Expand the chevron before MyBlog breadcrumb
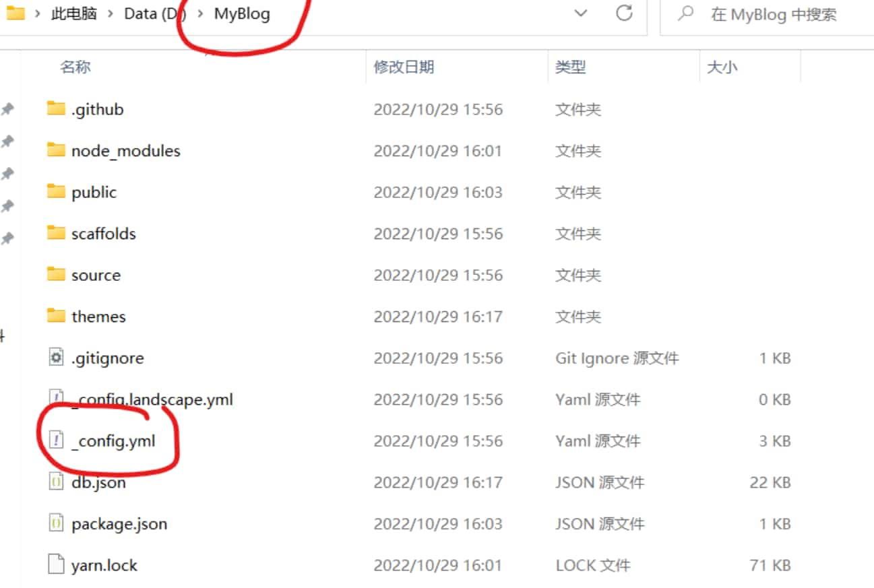Viewport: 874px width, 588px height. pyautogui.click(x=200, y=14)
